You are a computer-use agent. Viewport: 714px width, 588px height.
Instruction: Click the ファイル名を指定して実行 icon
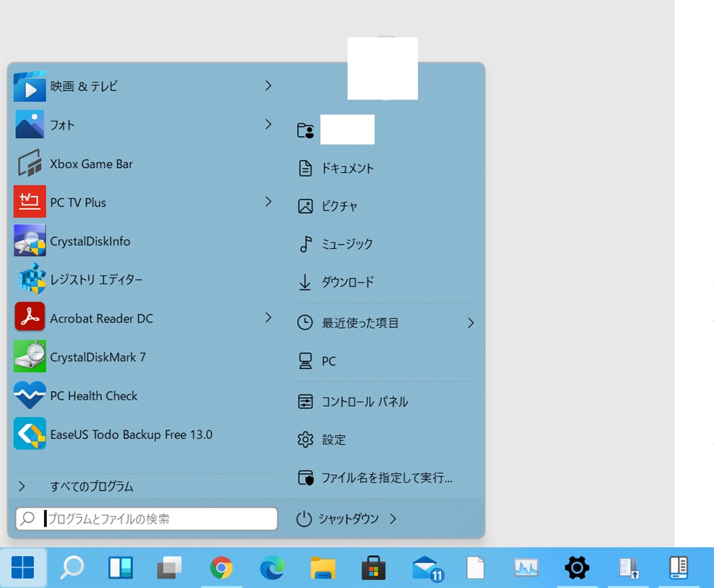point(305,478)
